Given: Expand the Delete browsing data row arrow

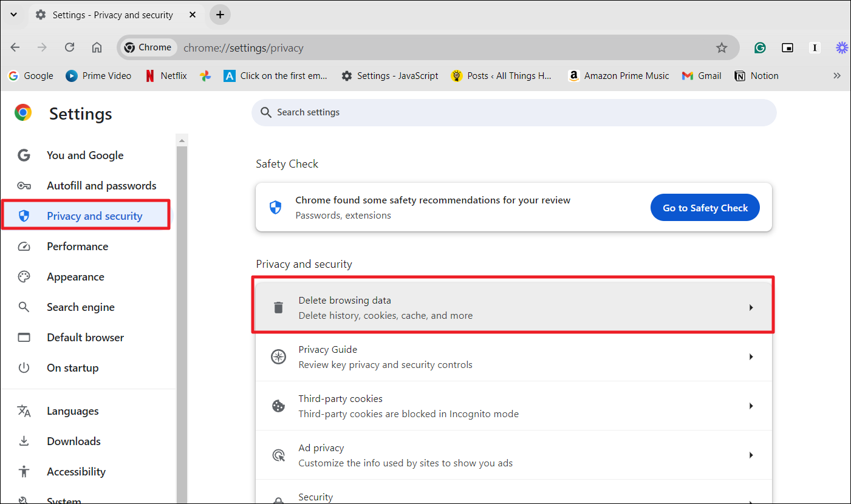Looking at the screenshot, I should tap(751, 308).
